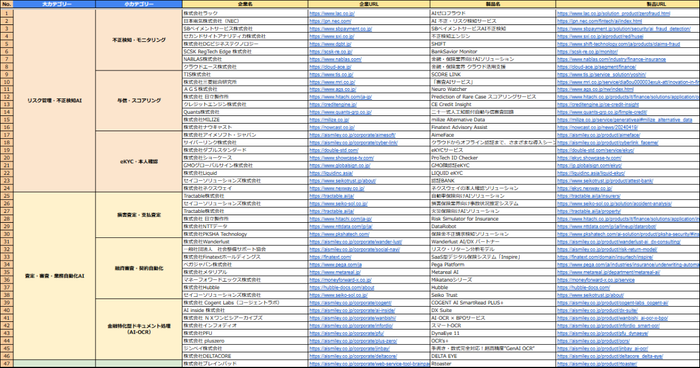Select the Neuro Watcher product cell
Screen dimensions: 700x368
click(493, 89)
